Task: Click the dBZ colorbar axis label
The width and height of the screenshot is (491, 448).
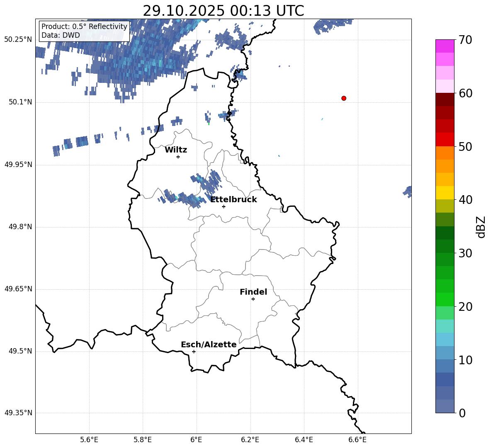Action: tap(481, 227)
